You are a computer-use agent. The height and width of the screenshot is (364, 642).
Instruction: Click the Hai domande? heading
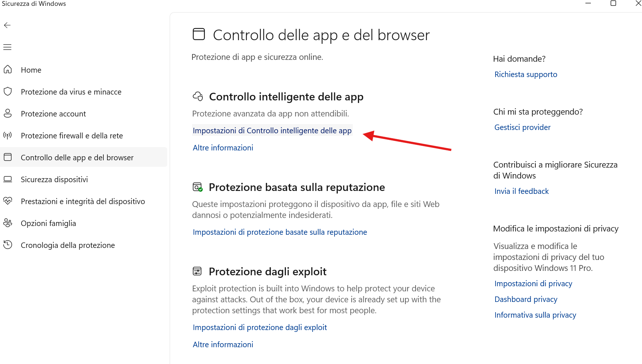[x=519, y=59]
